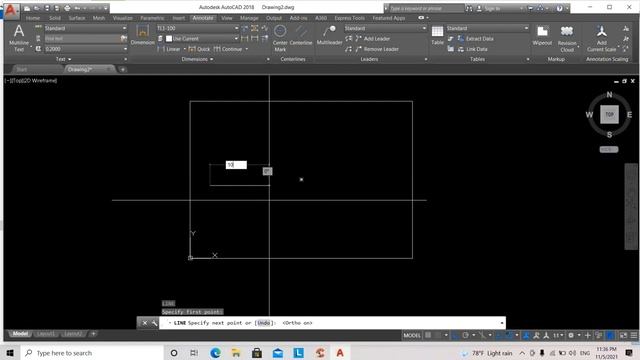
Task: Toggle Polar Tracking in the status bar
Action: click(465, 335)
